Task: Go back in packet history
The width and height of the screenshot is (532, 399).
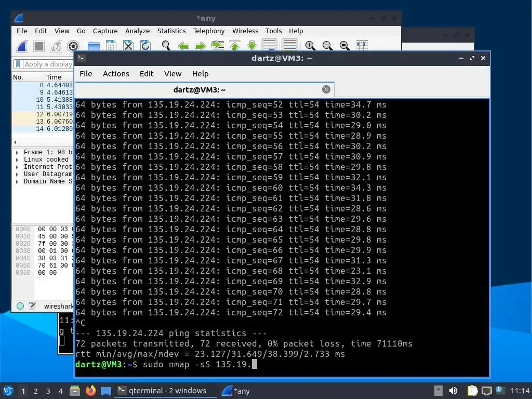Action: (x=183, y=46)
